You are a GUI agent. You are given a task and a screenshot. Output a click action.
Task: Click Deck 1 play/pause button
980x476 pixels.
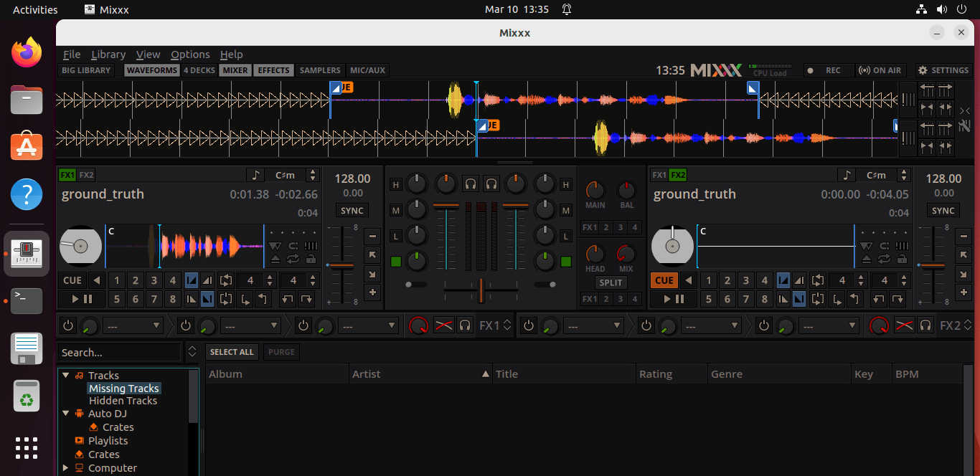82,299
